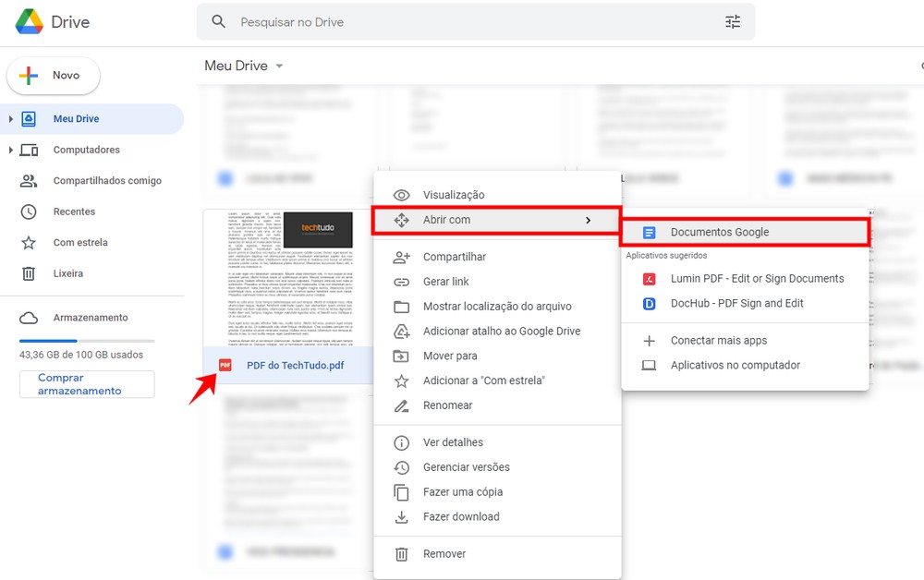
Task: Open with Lumin PDF - Edit or Sign Documents
Action: click(x=745, y=279)
